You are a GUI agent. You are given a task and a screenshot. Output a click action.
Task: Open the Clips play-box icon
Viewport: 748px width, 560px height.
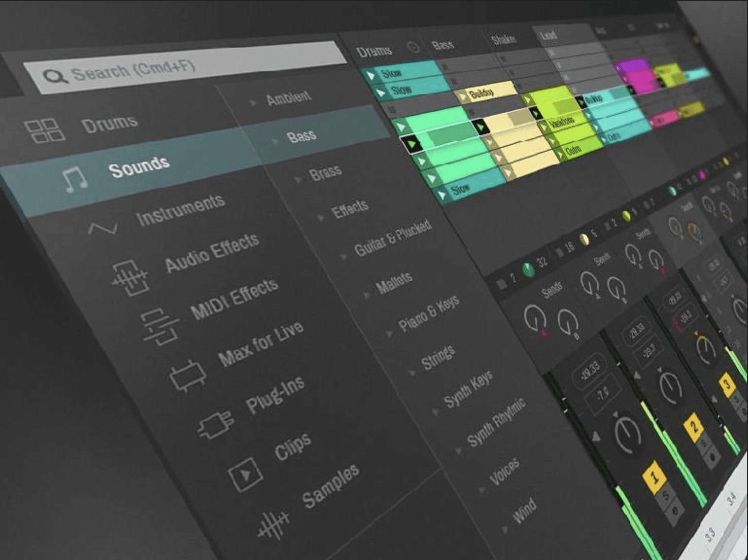click(245, 474)
